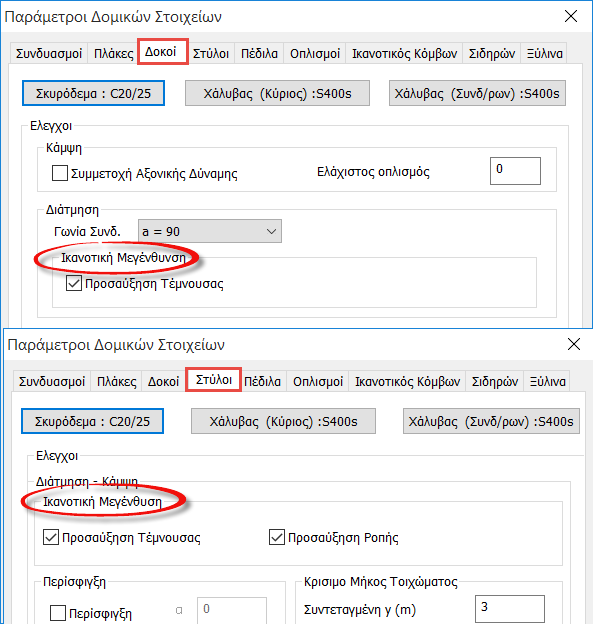
Task: Enable the Περίσφιγξη checkbox
Action: (x=58, y=613)
